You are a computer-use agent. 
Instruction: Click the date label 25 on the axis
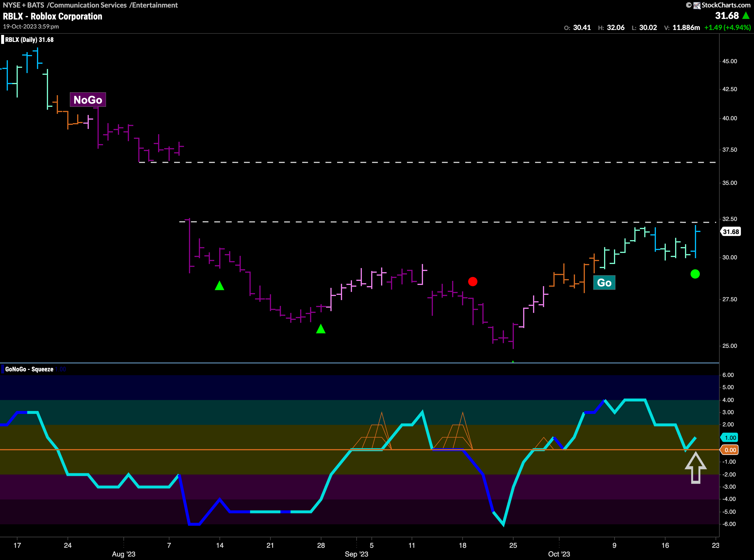(513, 545)
